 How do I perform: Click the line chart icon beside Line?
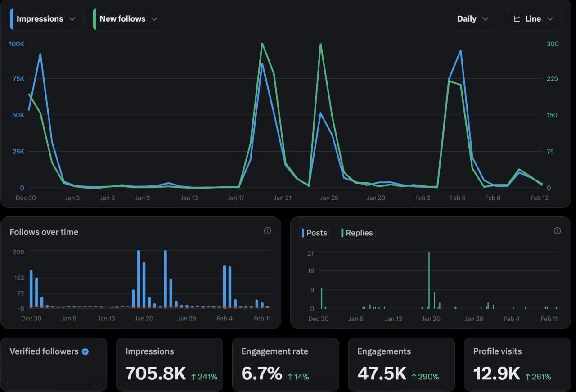point(517,19)
